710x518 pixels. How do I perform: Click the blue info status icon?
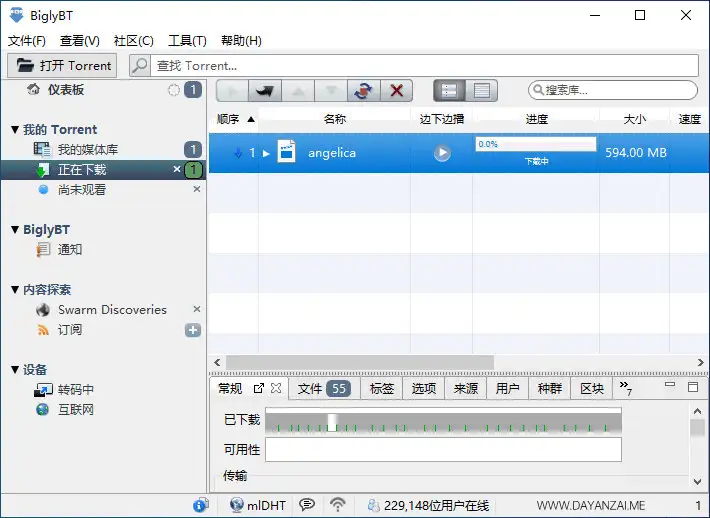(x=200, y=505)
